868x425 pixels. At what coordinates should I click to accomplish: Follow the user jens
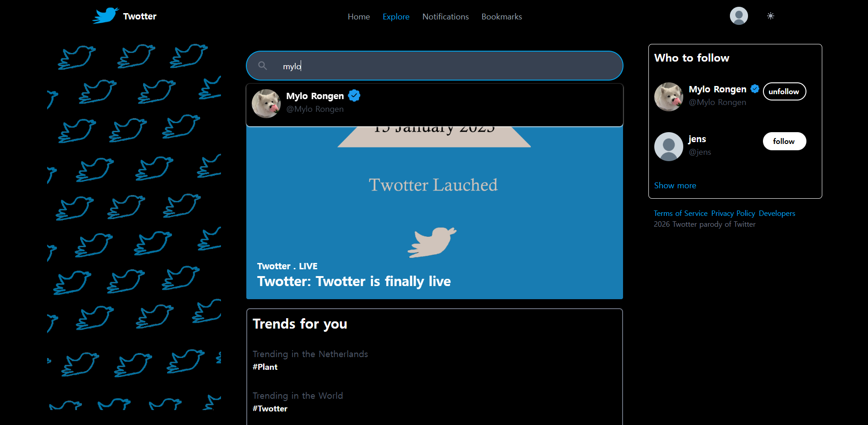[x=784, y=141]
